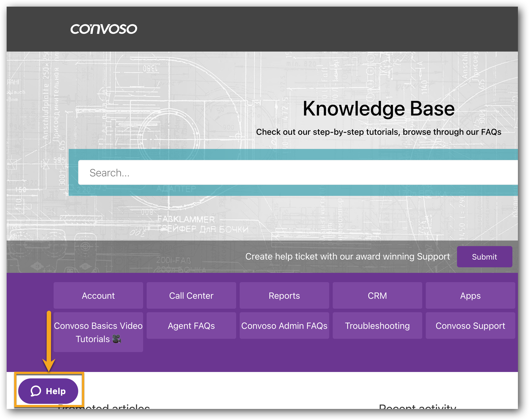529x420 pixels.
Task: Open the Account category
Action: (98, 295)
